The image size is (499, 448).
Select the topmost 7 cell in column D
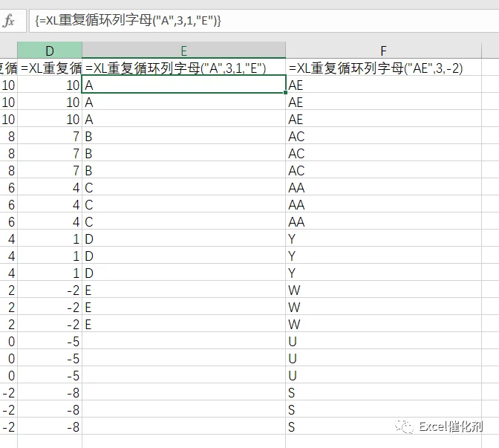point(50,136)
